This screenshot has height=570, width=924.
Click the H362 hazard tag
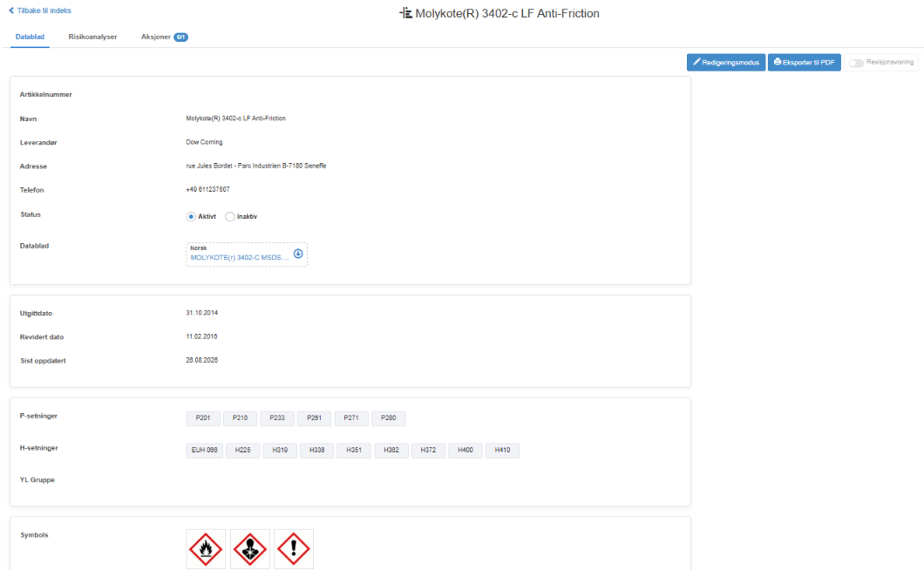(391, 451)
